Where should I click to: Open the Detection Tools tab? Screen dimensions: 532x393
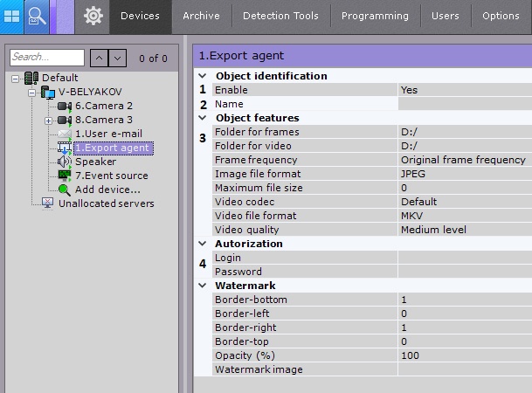[280, 16]
